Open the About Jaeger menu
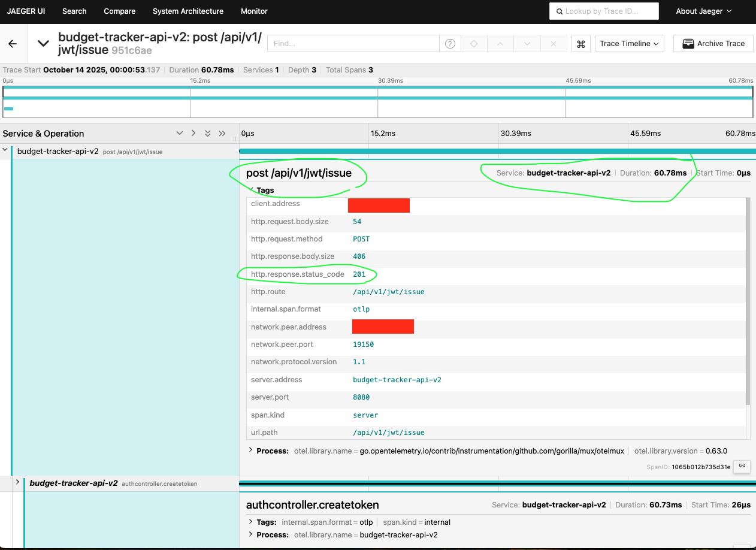 point(703,11)
